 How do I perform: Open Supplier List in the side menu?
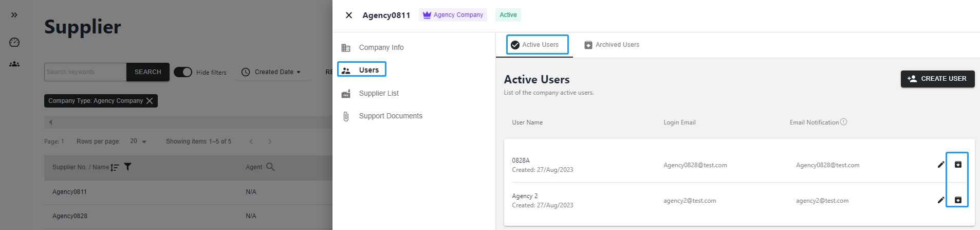(x=379, y=93)
